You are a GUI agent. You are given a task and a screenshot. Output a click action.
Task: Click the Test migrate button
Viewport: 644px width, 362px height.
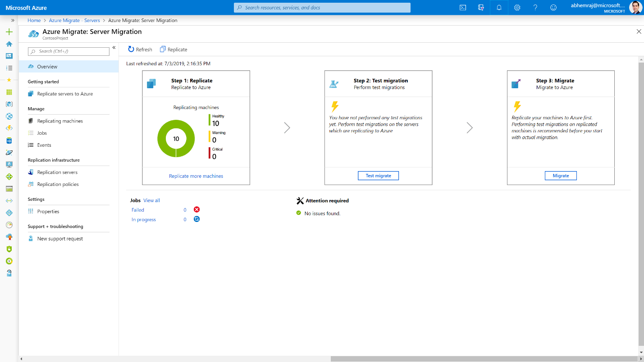379,176
